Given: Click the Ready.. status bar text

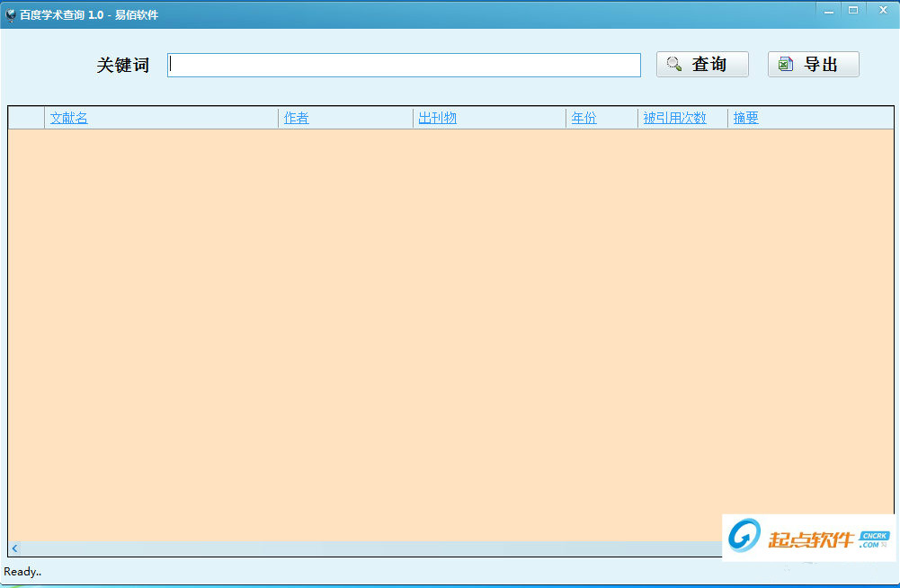Looking at the screenshot, I should [x=22, y=571].
